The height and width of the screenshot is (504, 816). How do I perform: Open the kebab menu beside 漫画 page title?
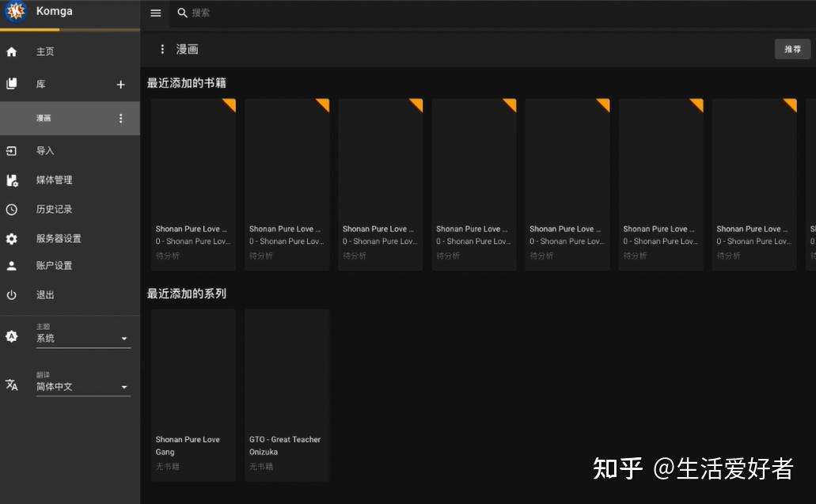coord(162,48)
